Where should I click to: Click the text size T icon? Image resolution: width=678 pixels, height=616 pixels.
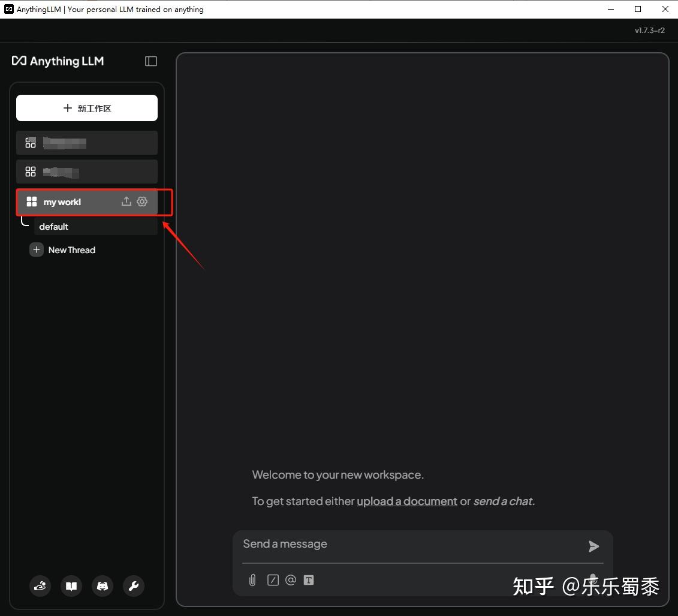pyautogui.click(x=309, y=580)
